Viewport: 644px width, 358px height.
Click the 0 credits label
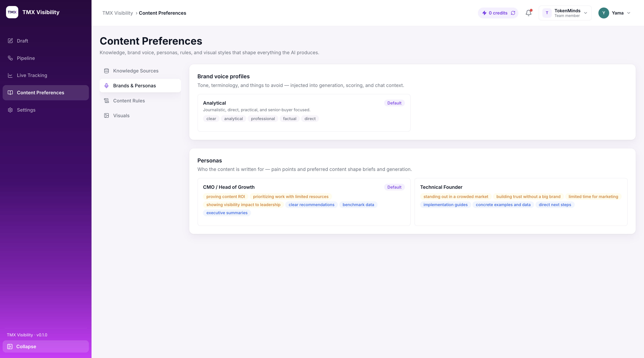click(498, 13)
